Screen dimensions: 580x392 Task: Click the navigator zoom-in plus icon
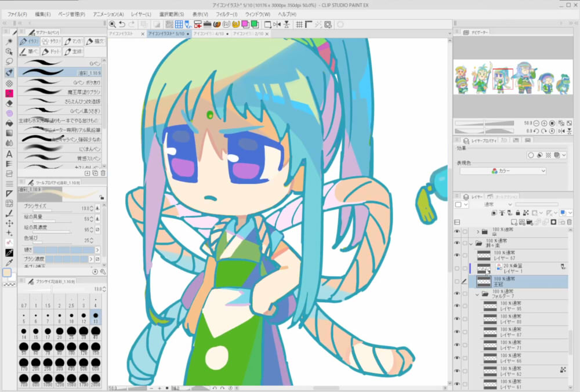544,123
